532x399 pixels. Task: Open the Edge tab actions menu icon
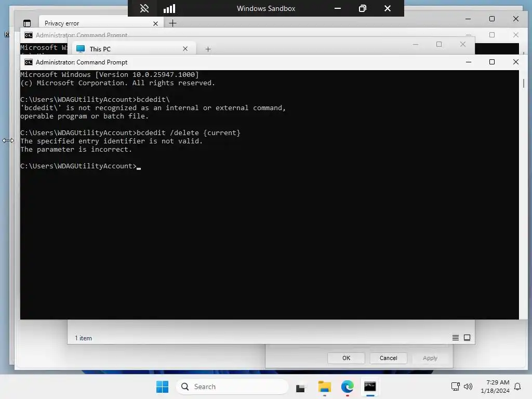(x=27, y=23)
